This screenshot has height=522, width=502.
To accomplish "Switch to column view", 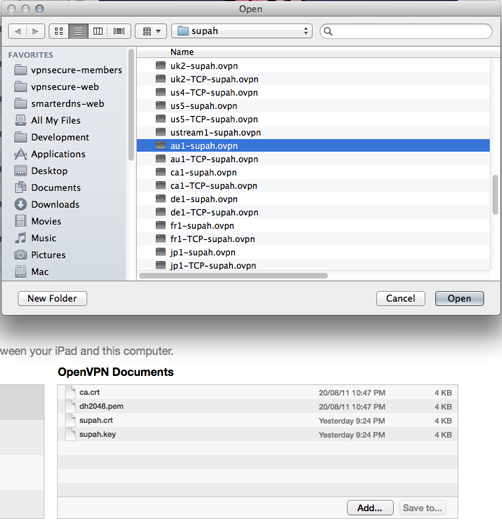I will 98,31.
